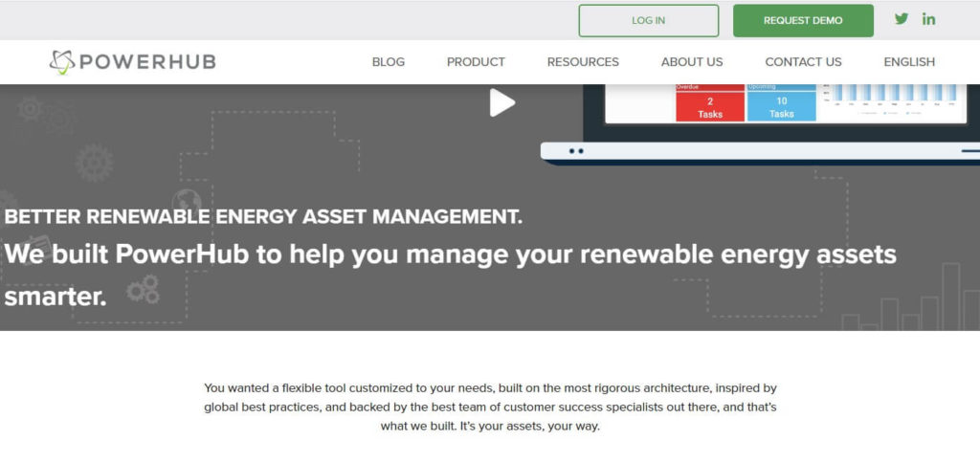
Task: Open the REQUEST DEMO form
Action: 803,21
